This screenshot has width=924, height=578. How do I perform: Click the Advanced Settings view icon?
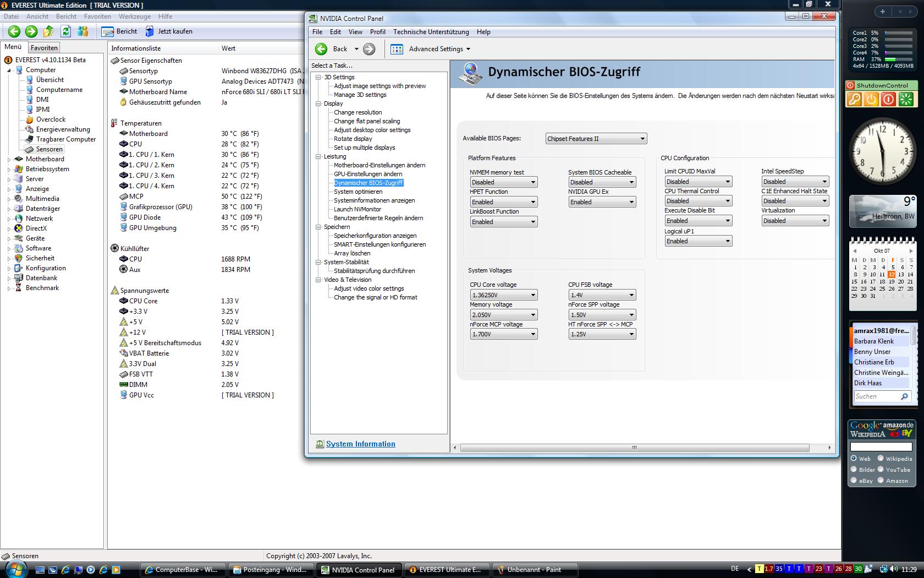[x=397, y=49]
